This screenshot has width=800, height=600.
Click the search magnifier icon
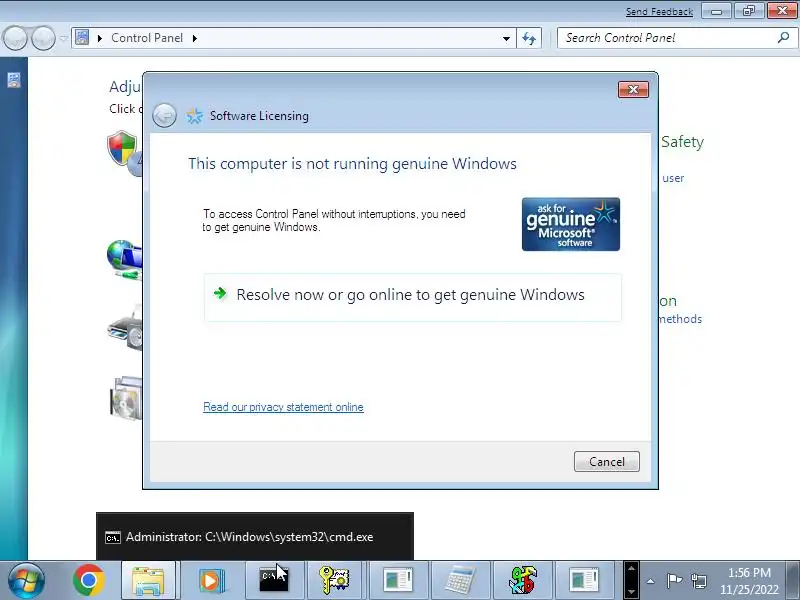coord(783,37)
